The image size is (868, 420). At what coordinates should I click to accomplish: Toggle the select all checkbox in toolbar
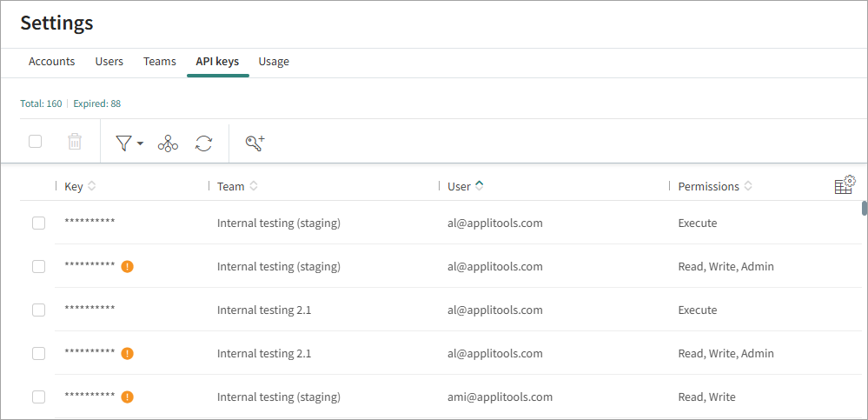coord(35,142)
